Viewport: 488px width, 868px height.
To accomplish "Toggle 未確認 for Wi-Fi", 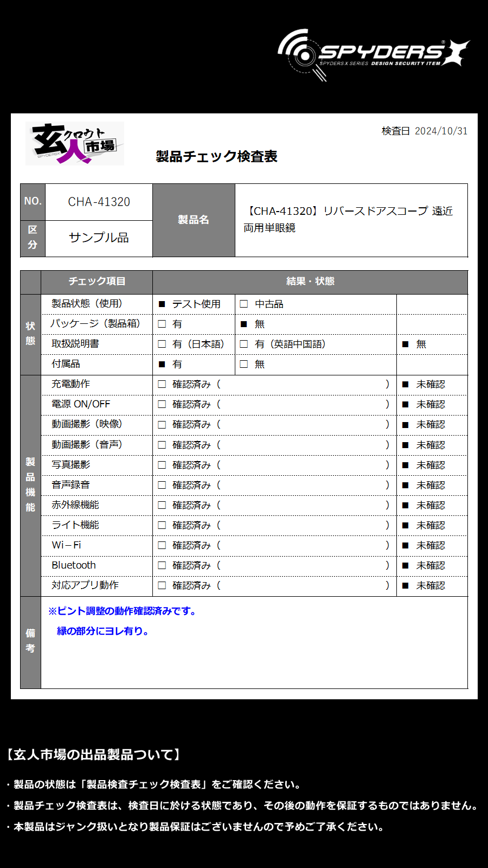I will pos(405,546).
